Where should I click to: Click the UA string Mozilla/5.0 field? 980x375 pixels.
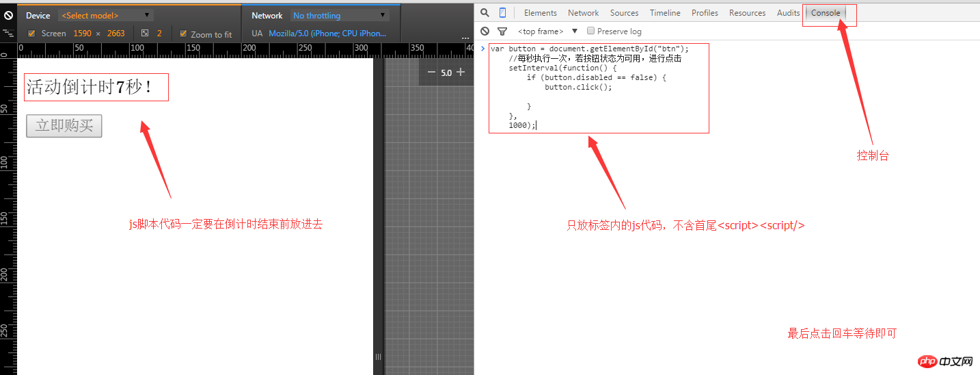(327, 34)
